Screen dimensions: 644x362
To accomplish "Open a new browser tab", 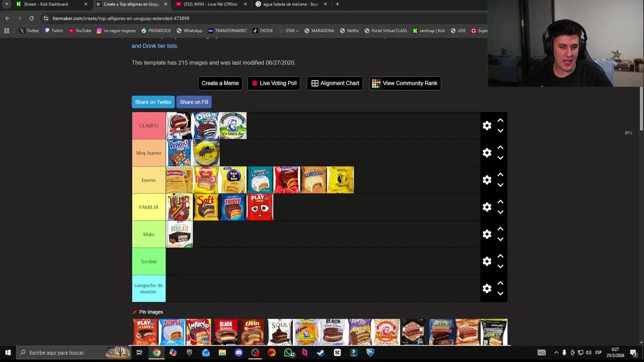I will (x=337, y=4).
